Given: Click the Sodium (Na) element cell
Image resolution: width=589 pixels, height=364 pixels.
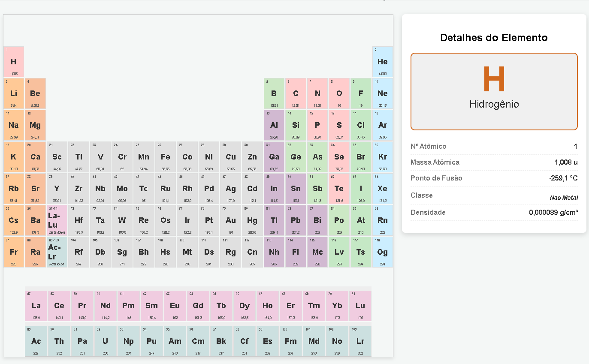Looking at the screenshot, I should (x=14, y=125).
